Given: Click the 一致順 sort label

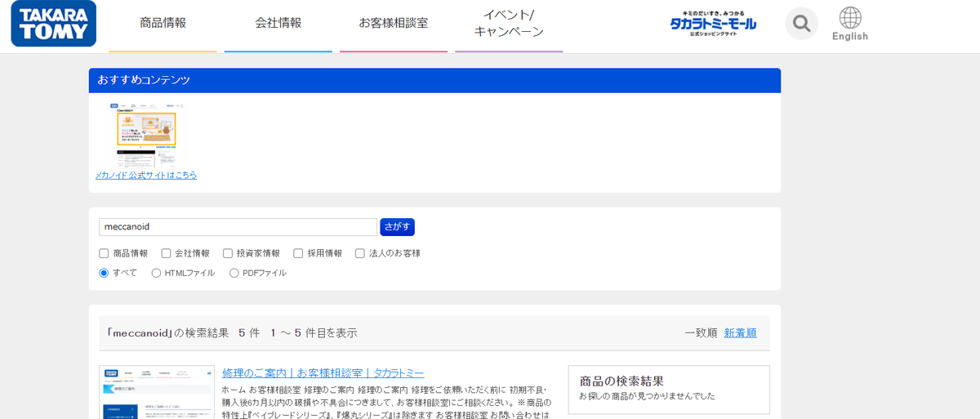Looking at the screenshot, I should [701, 332].
